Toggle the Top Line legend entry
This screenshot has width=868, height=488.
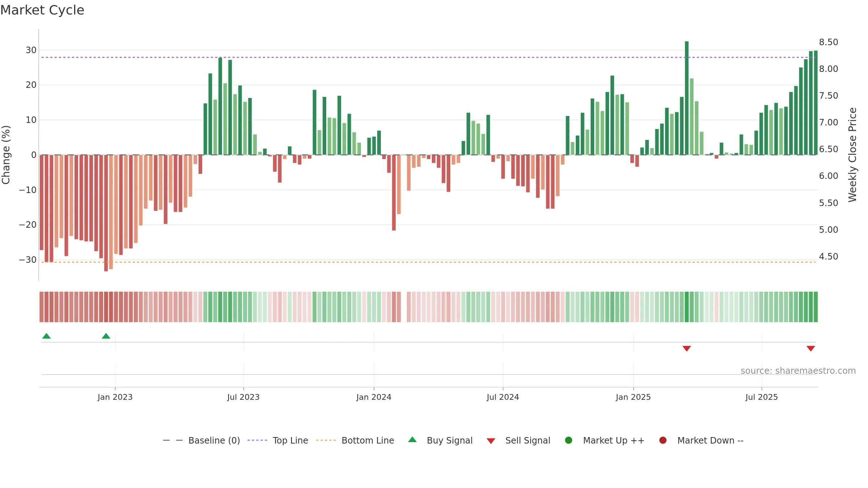[x=278, y=440]
